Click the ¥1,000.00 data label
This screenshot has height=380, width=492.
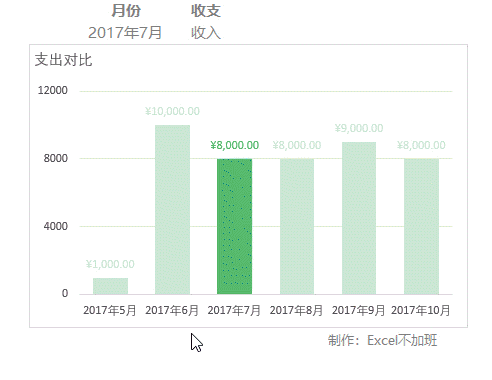[x=110, y=264]
